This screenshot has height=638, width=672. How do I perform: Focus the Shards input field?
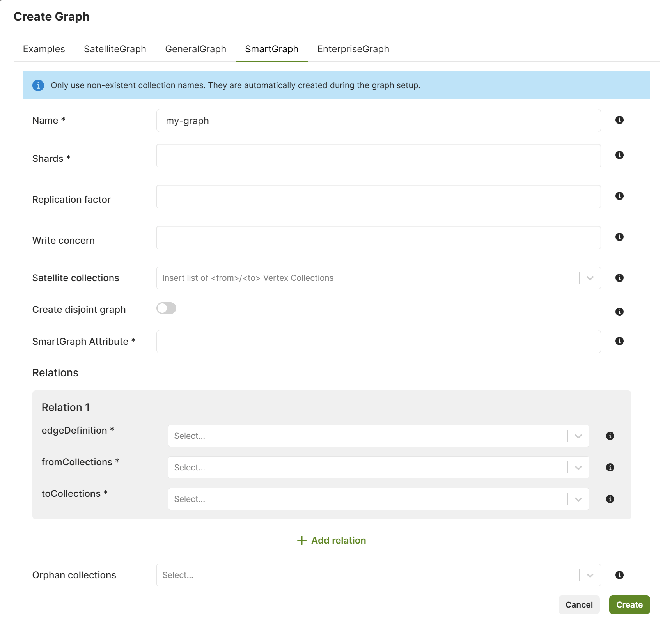pos(378,156)
